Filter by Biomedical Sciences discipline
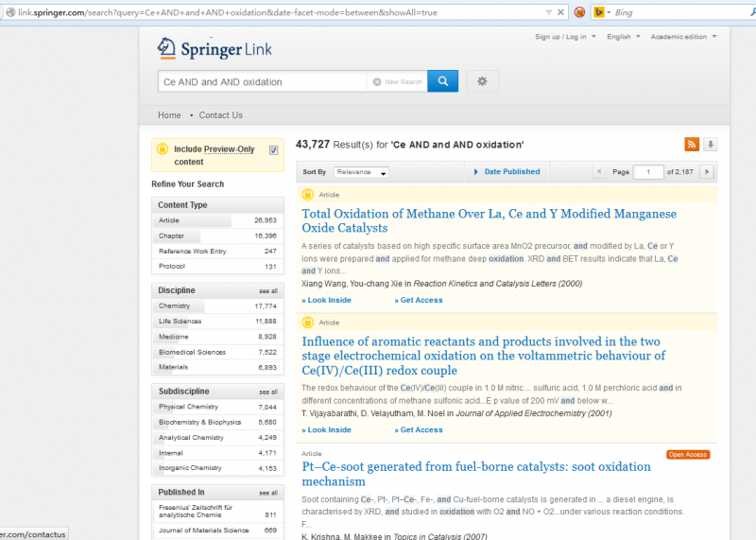Viewport: 756px width, 540px height. click(x=217, y=352)
